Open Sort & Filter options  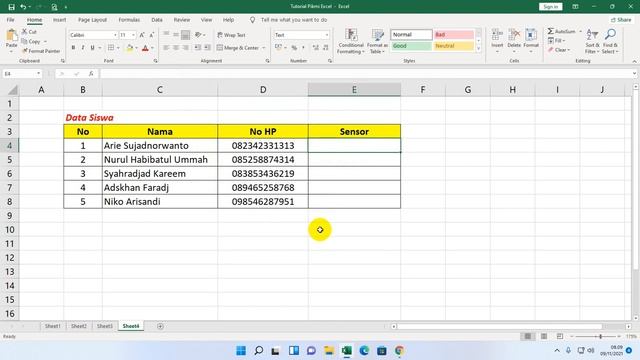point(592,41)
